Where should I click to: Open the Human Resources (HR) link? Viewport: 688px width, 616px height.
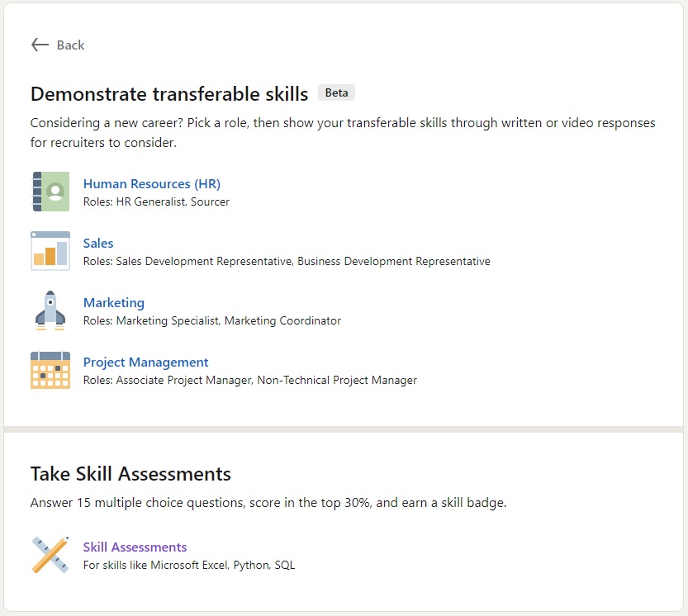click(x=152, y=184)
